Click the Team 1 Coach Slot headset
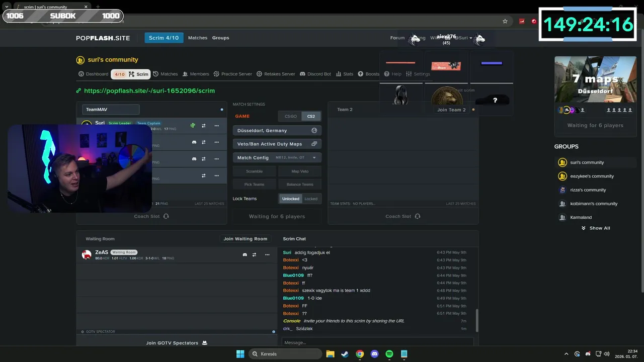644x362 pixels. point(166,216)
